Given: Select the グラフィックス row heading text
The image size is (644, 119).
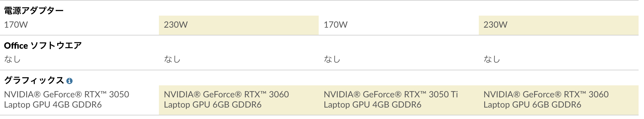Looking at the screenshot, I should point(34,80).
